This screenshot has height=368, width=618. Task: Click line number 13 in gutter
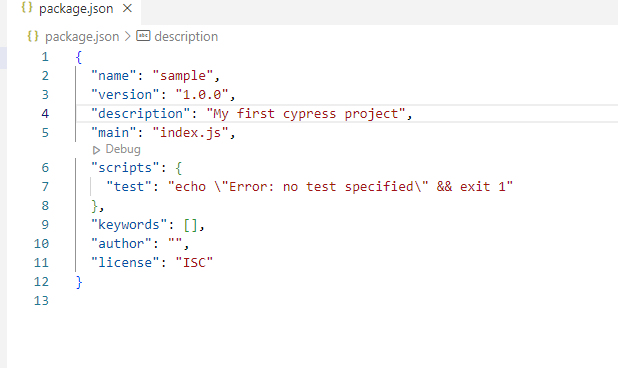pyautogui.click(x=41, y=301)
